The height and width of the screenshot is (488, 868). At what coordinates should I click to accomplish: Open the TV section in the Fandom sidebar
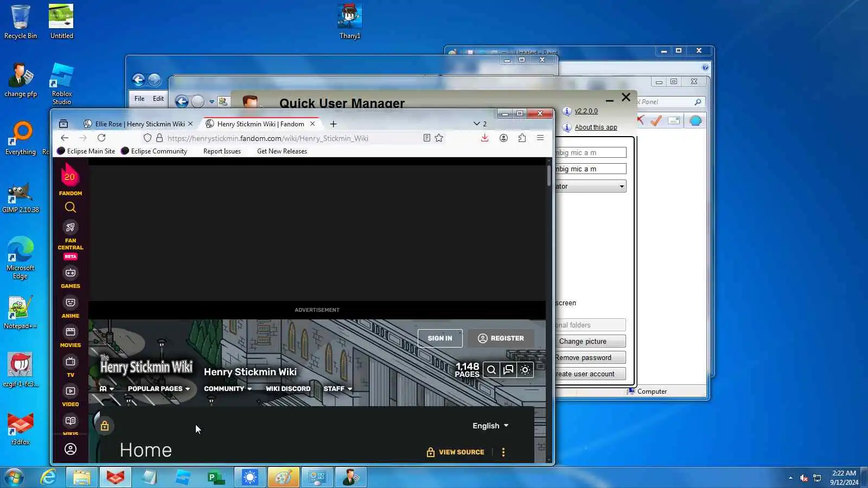(71, 366)
